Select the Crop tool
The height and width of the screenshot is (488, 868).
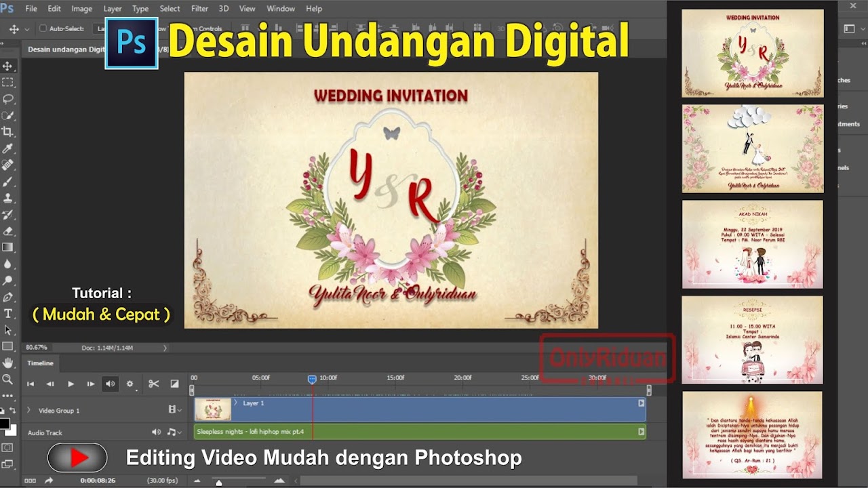8,132
